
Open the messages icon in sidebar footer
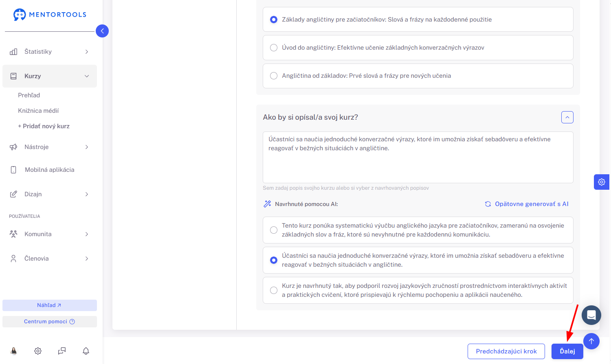click(62, 351)
